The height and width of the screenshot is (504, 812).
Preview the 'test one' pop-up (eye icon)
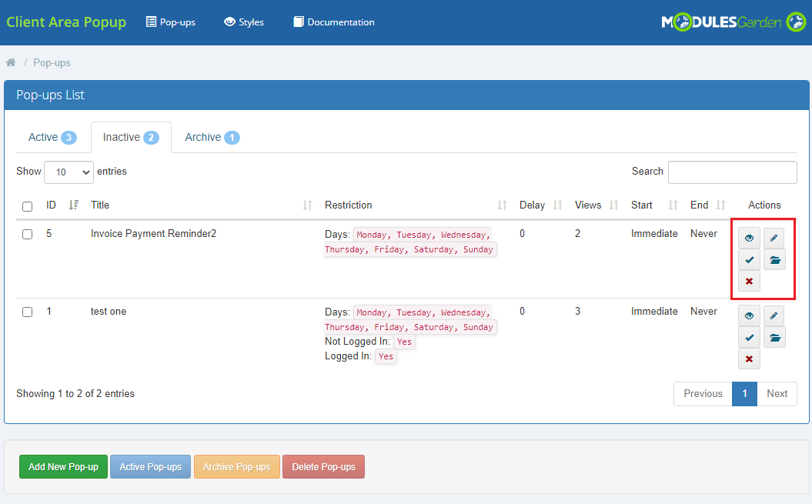(749, 316)
